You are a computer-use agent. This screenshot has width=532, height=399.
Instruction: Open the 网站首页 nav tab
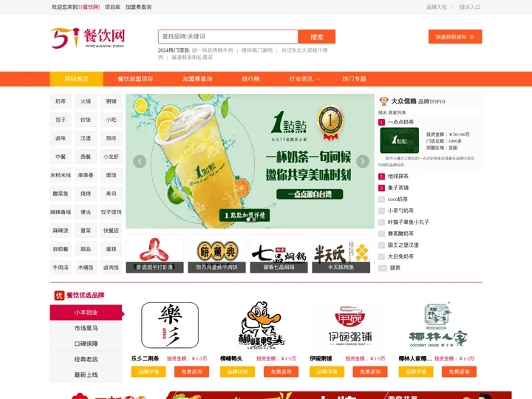tap(76, 79)
